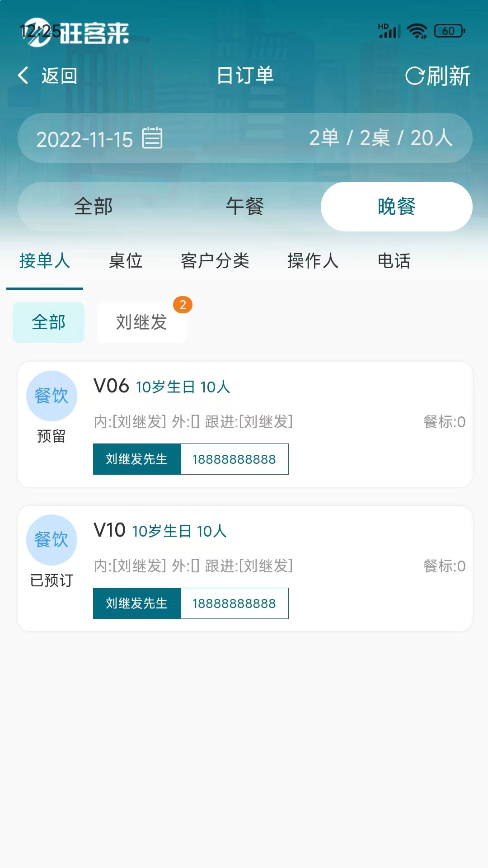This screenshot has width=488, height=868.
Task: Open the 客户分类 filter tab
Action: (x=215, y=261)
